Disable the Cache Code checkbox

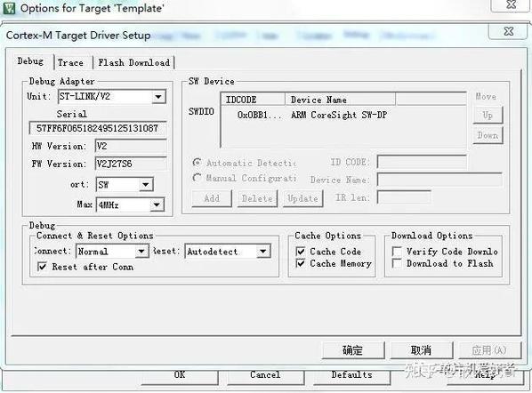click(301, 252)
